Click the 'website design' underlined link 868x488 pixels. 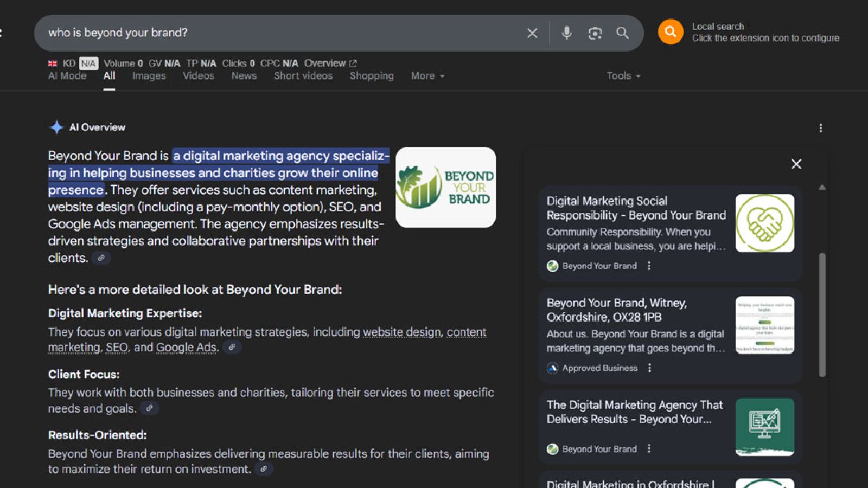coord(401,332)
